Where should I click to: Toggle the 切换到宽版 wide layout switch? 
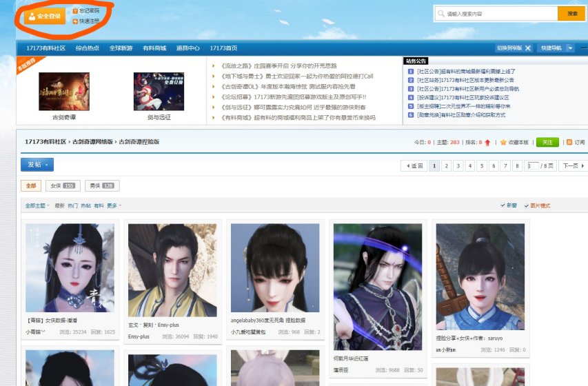(x=514, y=48)
